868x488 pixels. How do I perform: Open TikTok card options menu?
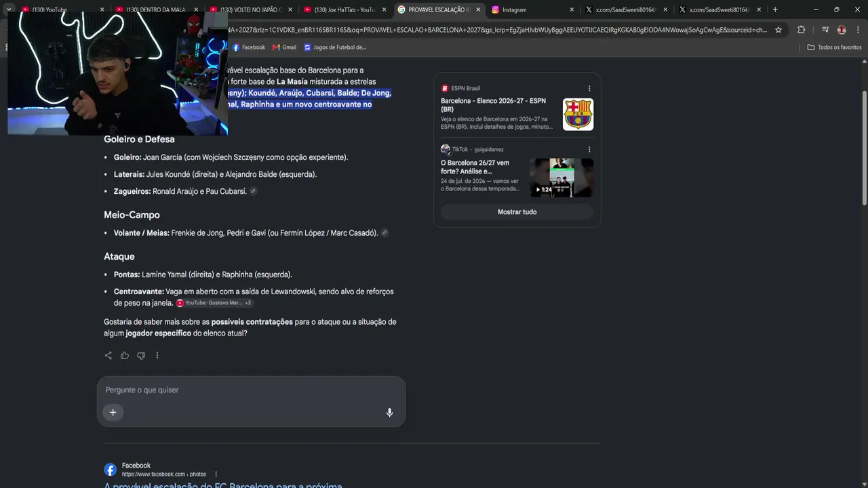tap(589, 149)
